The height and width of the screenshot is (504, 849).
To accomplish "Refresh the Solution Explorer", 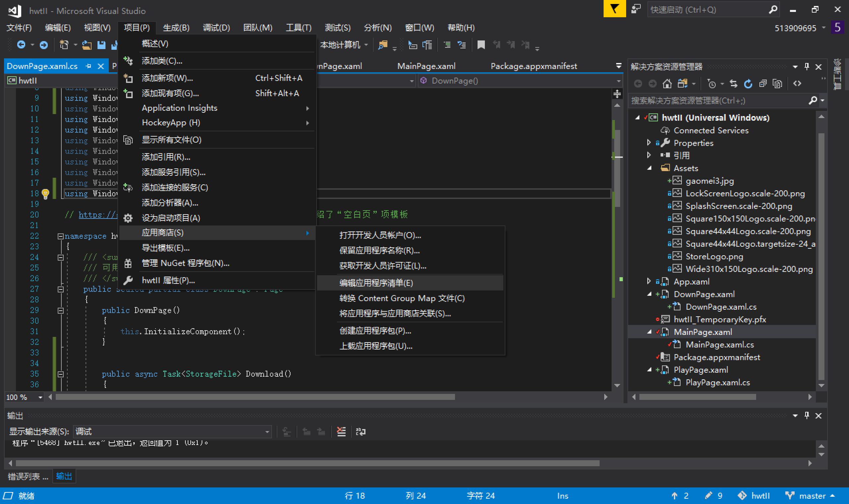I will coord(748,84).
